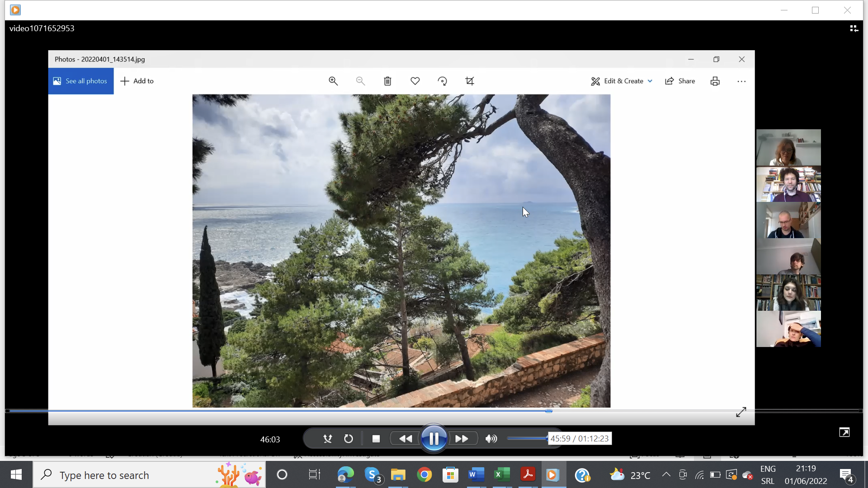Open the three-dot more options menu
The height and width of the screenshot is (488, 868).
[x=741, y=81]
